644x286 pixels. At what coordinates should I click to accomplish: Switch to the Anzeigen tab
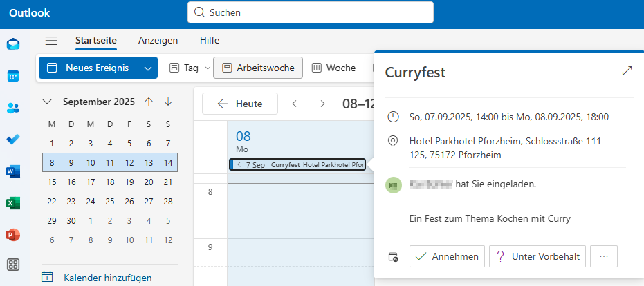[158, 41]
